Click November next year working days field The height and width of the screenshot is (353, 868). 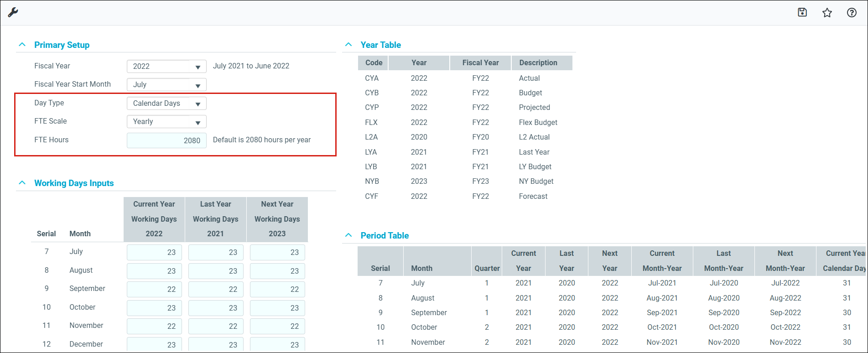pyautogui.click(x=277, y=326)
